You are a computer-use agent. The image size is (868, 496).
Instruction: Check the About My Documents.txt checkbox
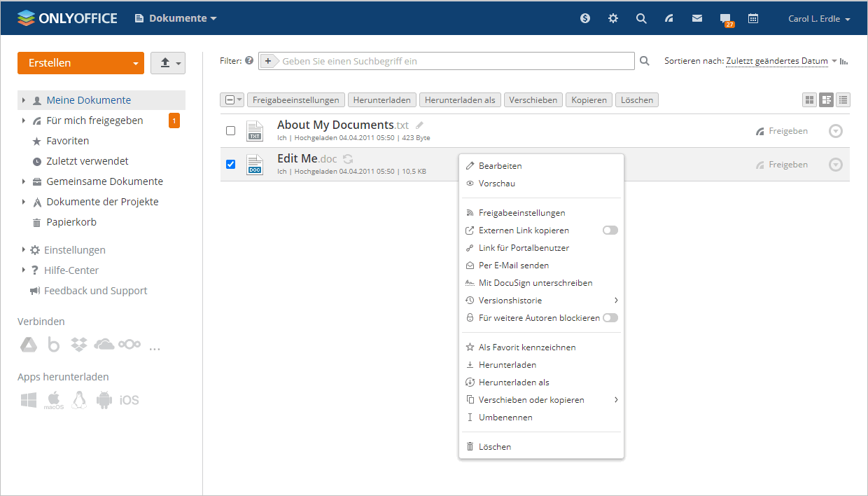pyautogui.click(x=231, y=131)
